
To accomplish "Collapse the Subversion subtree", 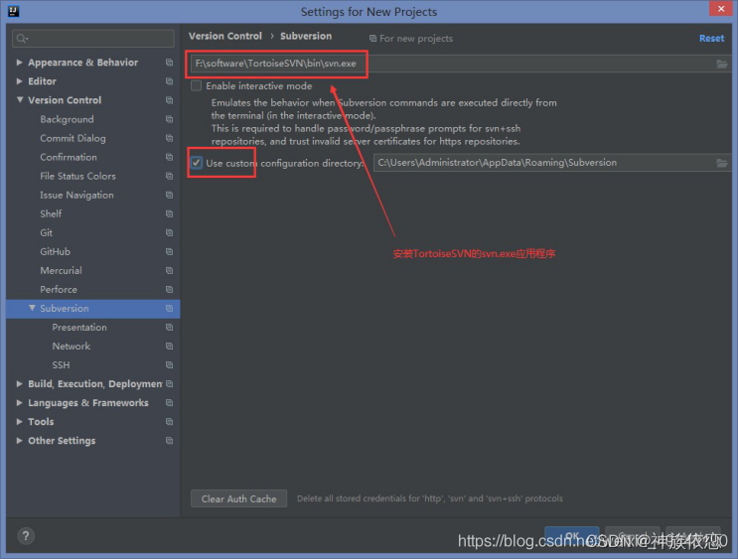I will pos(32,308).
